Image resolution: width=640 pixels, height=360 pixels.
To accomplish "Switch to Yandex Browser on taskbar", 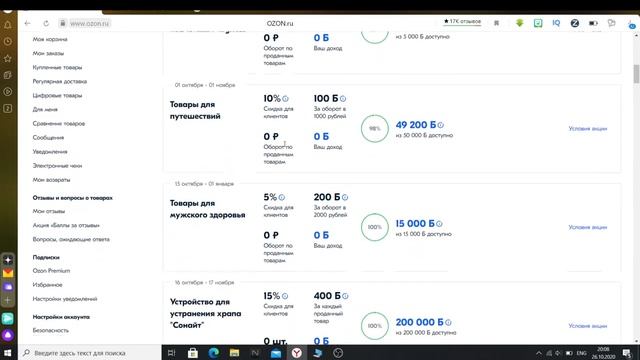I will [x=297, y=353].
